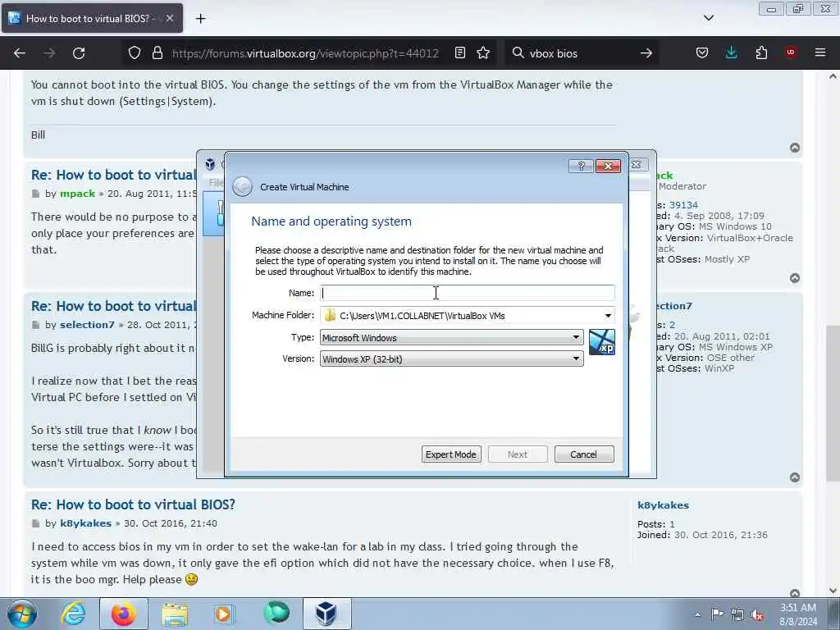Bookmark this page with the star icon
Image resolution: width=840 pixels, height=630 pixels.
483,52
